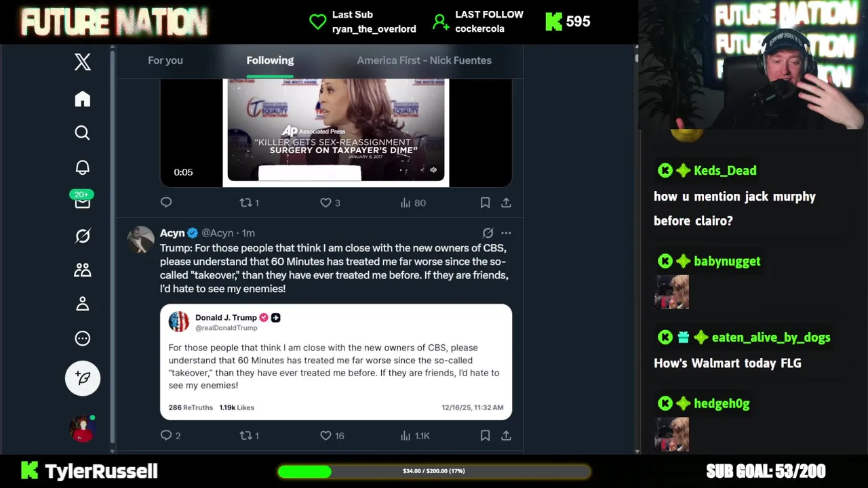Viewport: 868px width, 488px height.
Task: Click Keds_Dead username in chat
Action: 725,171
